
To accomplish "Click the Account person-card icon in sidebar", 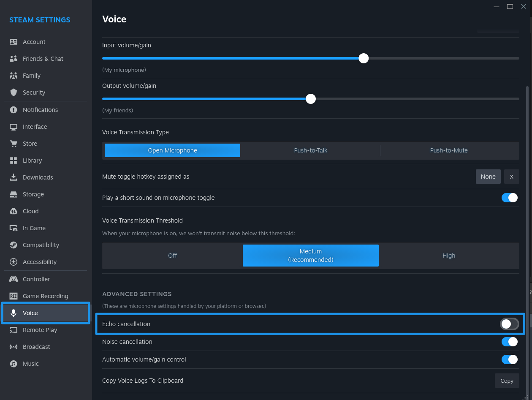I will (14, 42).
